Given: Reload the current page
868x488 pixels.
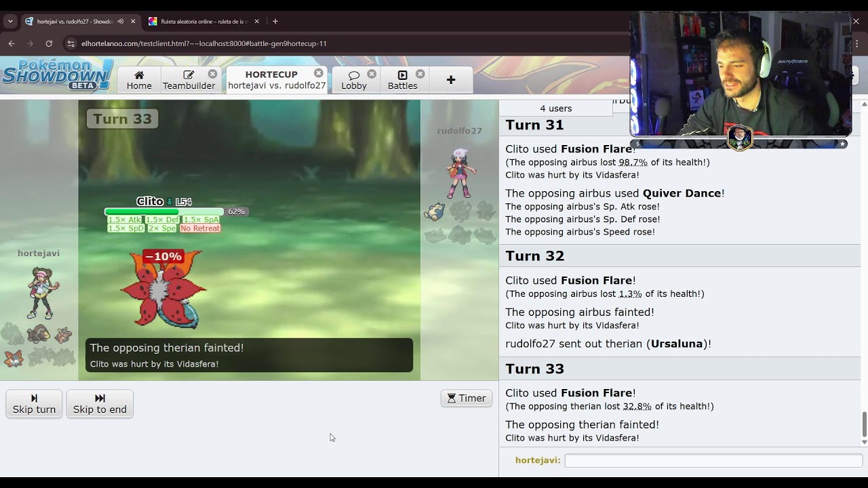Looking at the screenshot, I should 49,43.
